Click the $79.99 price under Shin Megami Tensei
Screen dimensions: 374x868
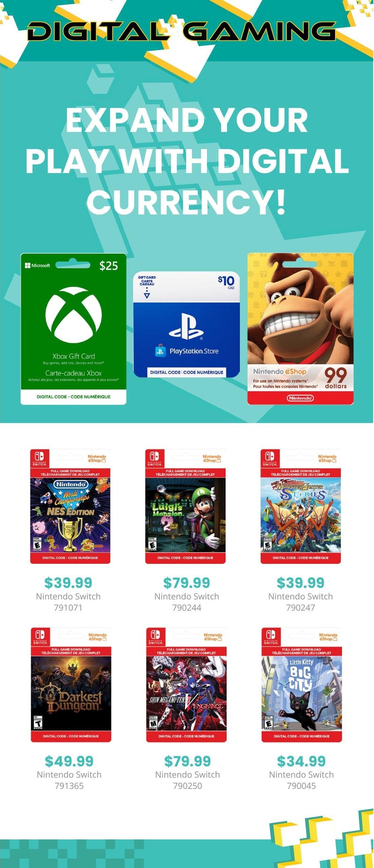187,761
